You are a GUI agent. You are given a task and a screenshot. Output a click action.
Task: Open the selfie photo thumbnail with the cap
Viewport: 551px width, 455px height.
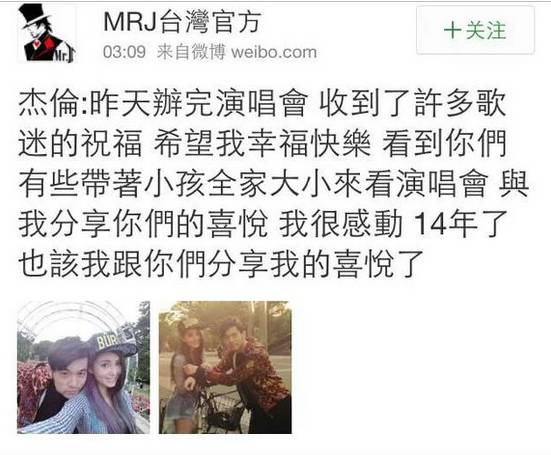pos(84,367)
